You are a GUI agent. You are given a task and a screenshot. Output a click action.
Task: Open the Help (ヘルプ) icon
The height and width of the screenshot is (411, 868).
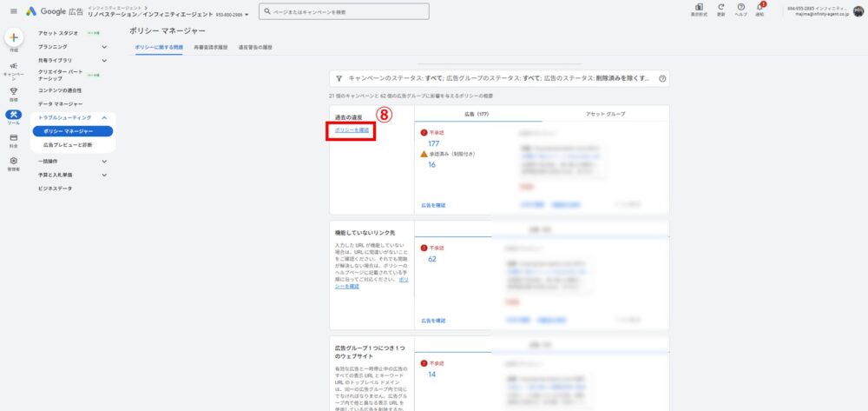click(x=740, y=8)
